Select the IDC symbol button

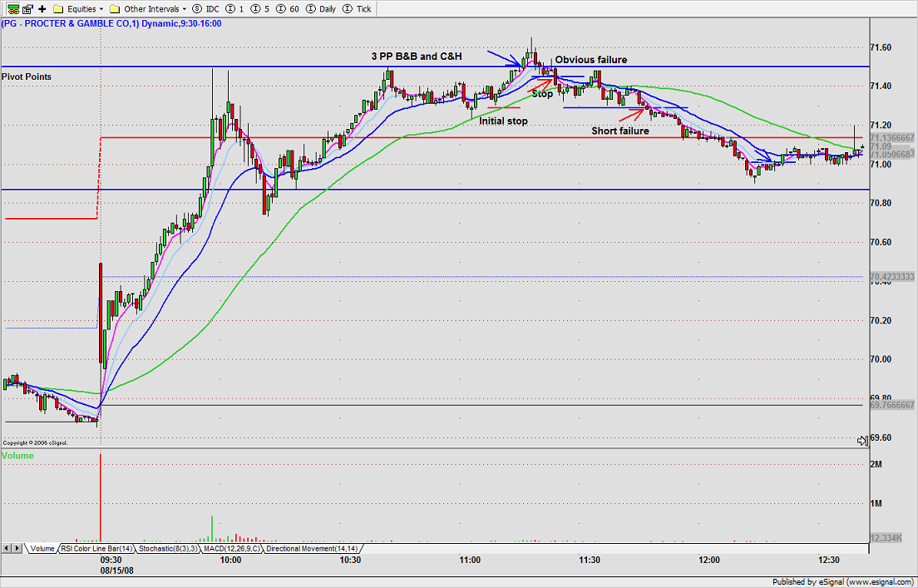pos(205,9)
